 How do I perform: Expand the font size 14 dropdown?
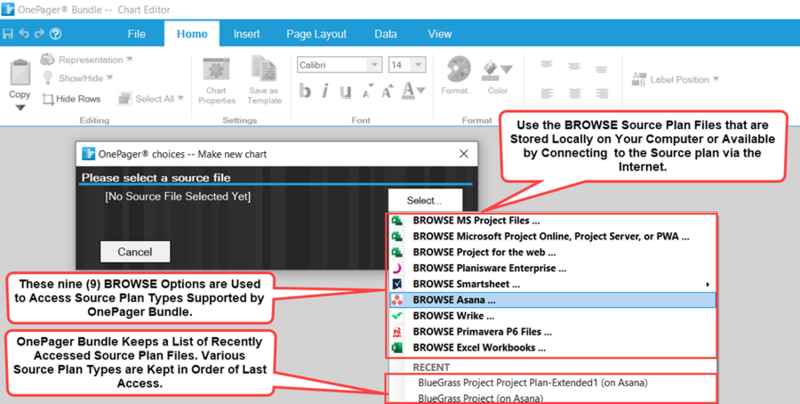tap(418, 65)
